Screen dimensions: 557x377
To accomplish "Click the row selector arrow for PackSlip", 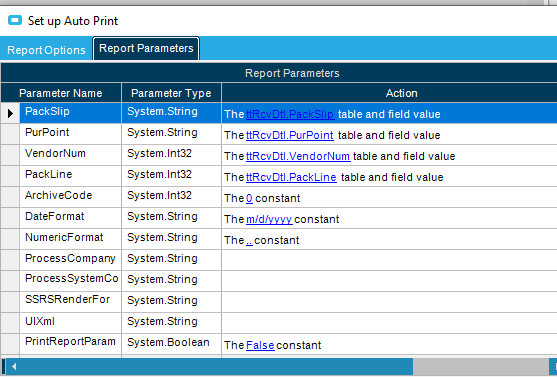I will pyautogui.click(x=10, y=113).
